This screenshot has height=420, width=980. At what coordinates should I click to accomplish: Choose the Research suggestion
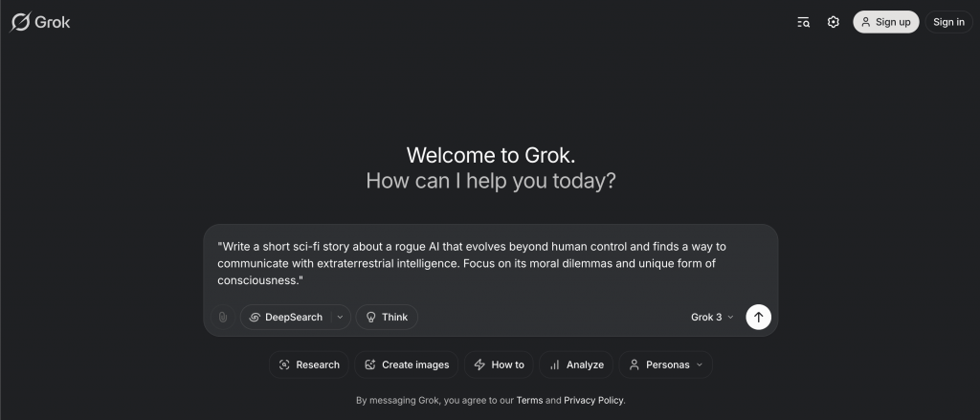tap(309, 365)
